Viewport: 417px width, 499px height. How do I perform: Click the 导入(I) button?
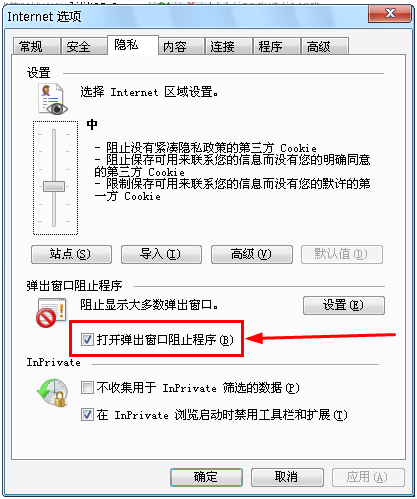(161, 254)
